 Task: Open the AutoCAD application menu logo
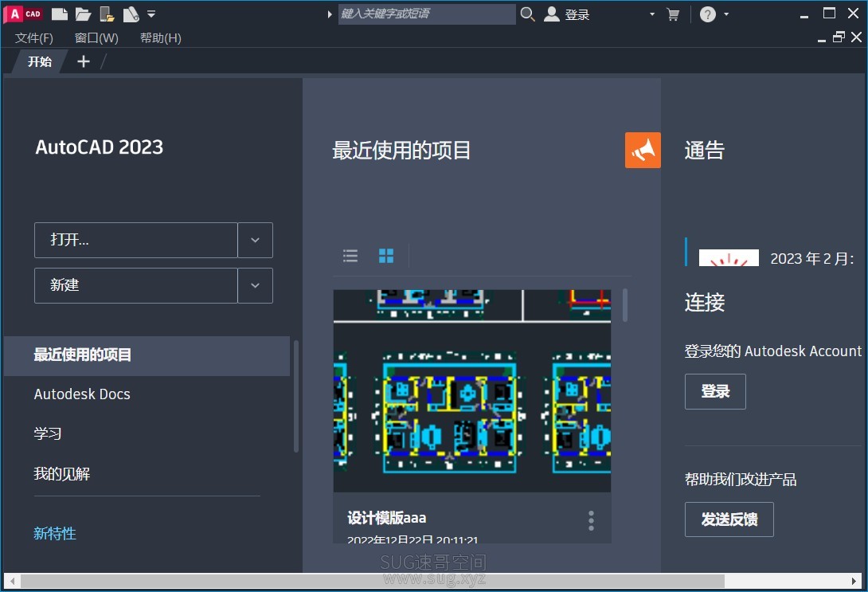23,14
